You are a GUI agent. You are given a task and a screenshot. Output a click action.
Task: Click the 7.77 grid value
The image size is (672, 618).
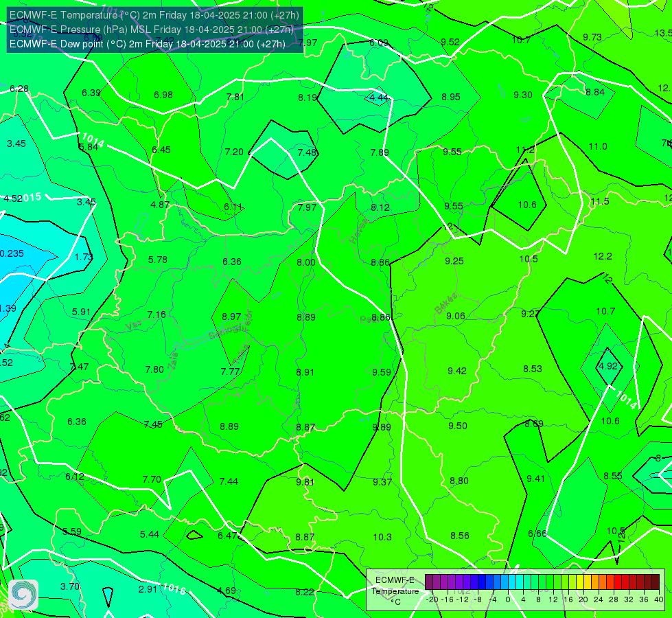(x=230, y=371)
